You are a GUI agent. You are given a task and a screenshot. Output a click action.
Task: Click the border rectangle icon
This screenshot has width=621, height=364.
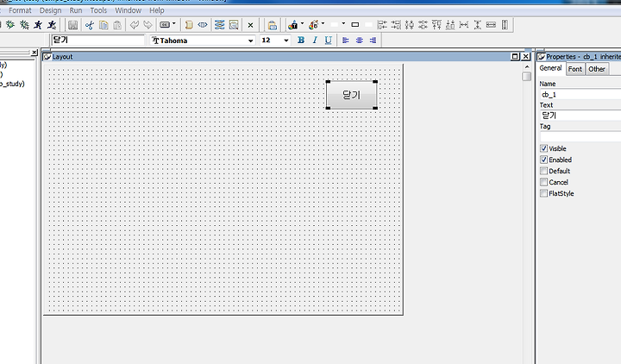coord(355,24)
